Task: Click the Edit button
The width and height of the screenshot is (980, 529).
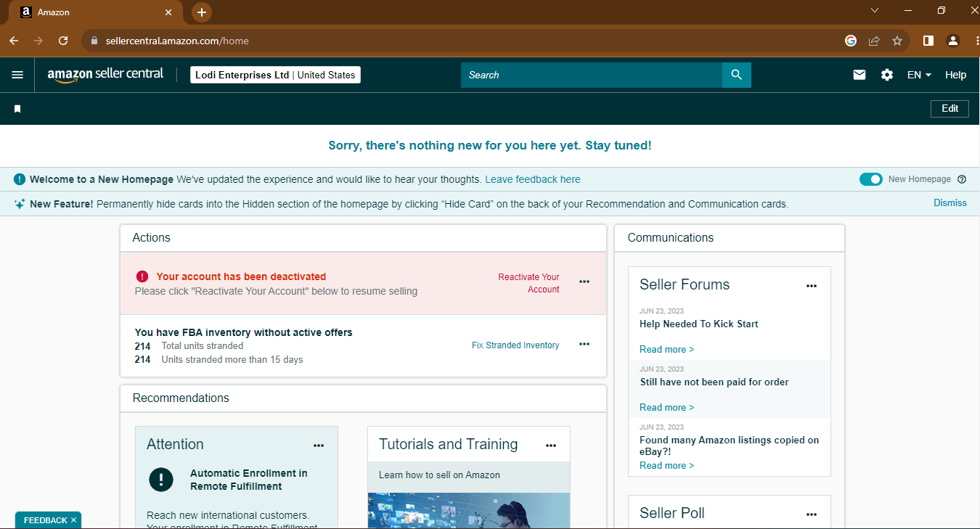Action: click(x=950, y=108)
